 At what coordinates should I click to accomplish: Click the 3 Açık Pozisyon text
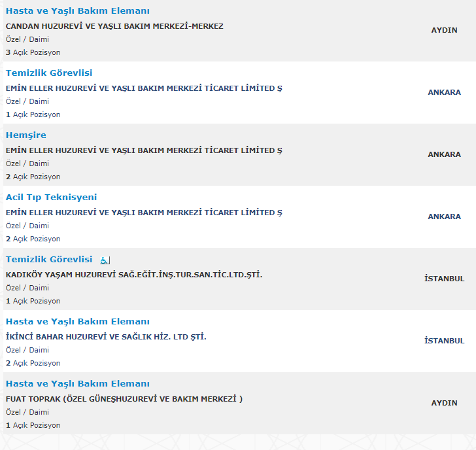click(33, 52)
